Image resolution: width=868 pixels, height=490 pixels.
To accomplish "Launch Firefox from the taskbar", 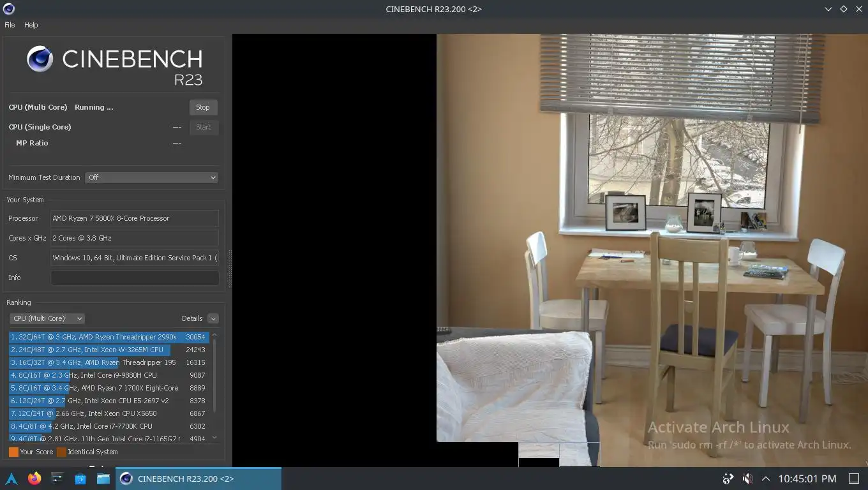I will pyautogui.click(x=34, y=479).
